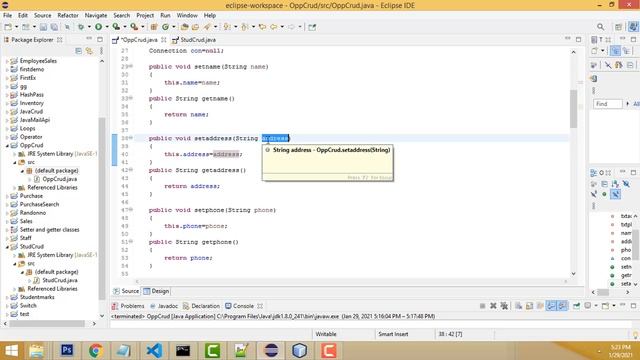
Task: Open Visual Studio Code from the taskbar
Action: (154, 350)
